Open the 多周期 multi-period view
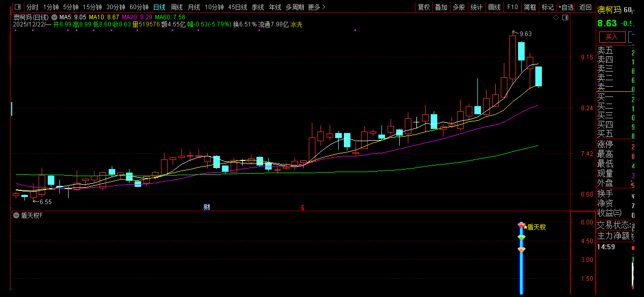This screenshot has width=644, height=297. pos(295,7)
